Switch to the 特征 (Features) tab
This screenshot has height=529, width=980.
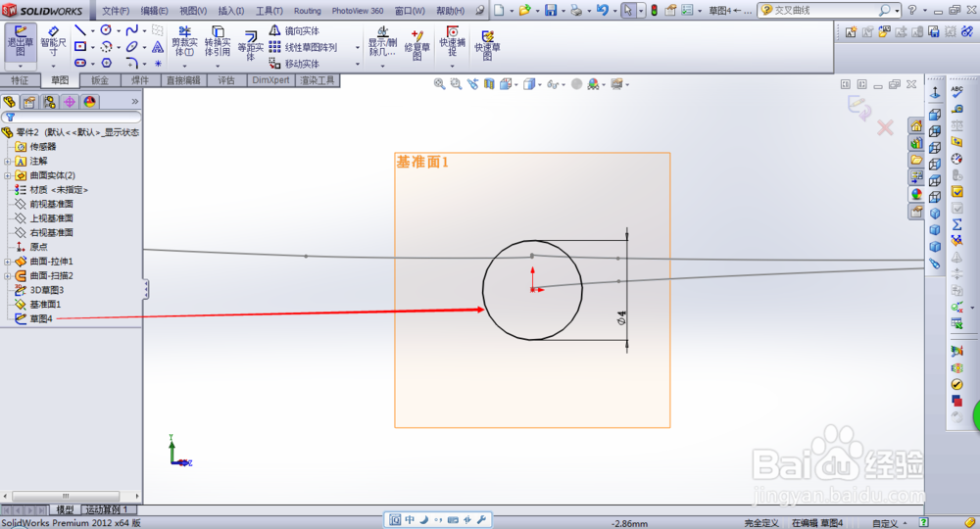[20, 80]
